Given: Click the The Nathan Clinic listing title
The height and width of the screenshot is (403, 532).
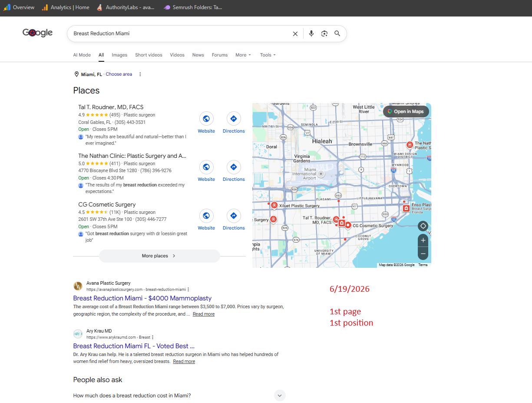Looking at the screenshot, I should point(132,156).
